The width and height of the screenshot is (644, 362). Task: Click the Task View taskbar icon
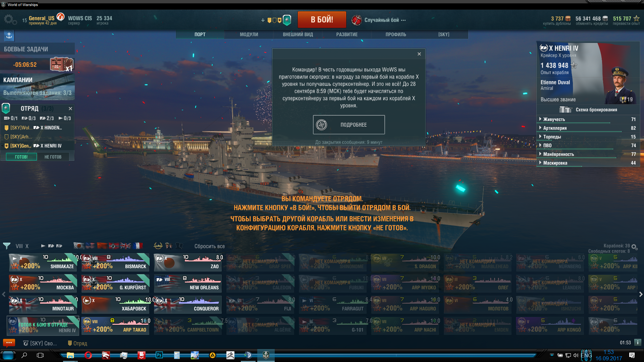40,355
